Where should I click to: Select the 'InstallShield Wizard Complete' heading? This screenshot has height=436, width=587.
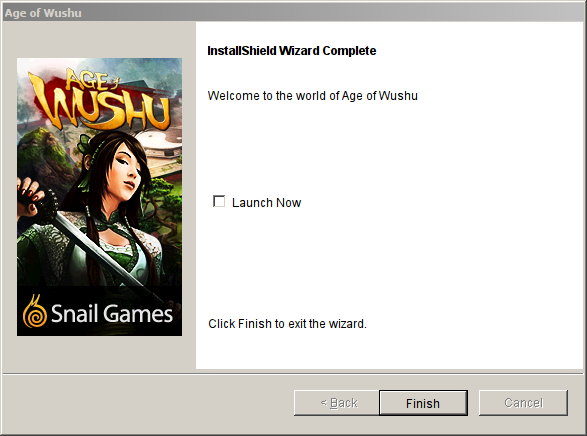coord(292,51)
